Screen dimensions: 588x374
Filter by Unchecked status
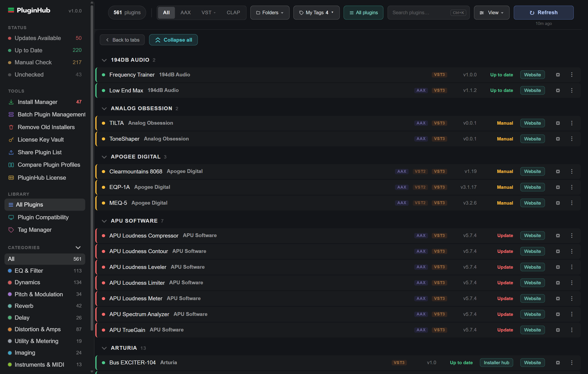(45, 75)
